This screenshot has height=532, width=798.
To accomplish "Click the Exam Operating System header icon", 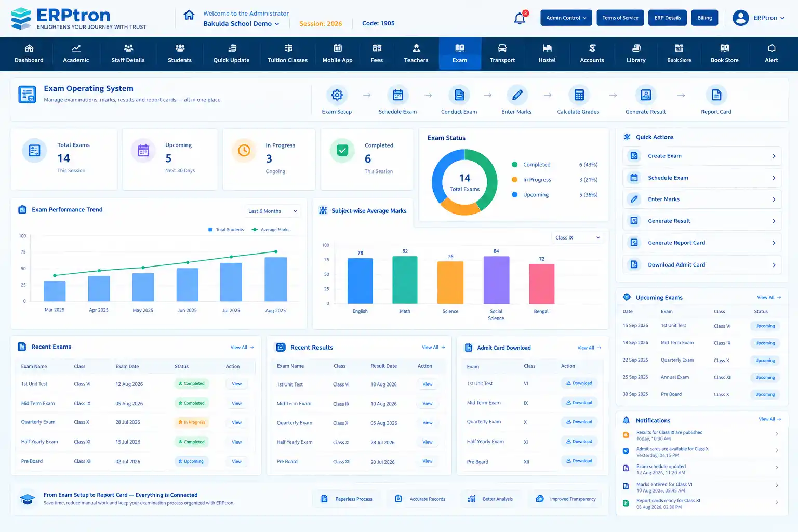I will pyautogui.click(x=27, y=95).
